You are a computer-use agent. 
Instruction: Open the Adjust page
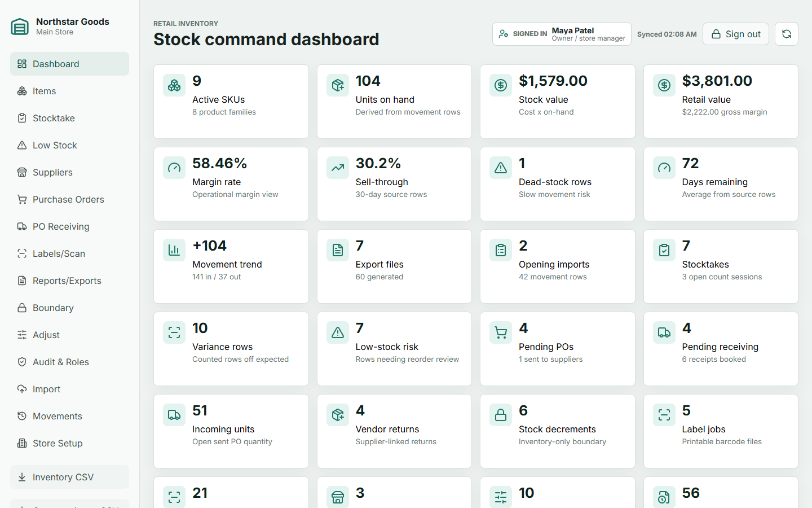point(69,335)
